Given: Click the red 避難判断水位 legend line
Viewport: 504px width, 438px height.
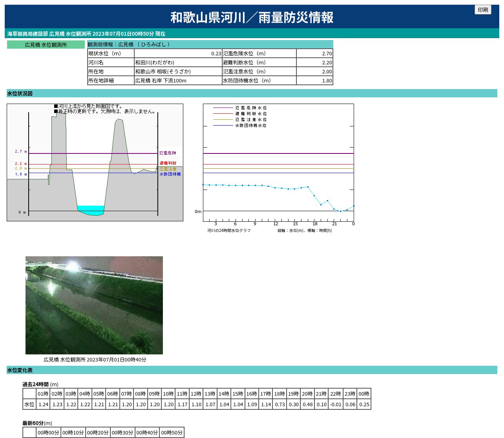Looking at the screenshot, I should tap(223, 113).
